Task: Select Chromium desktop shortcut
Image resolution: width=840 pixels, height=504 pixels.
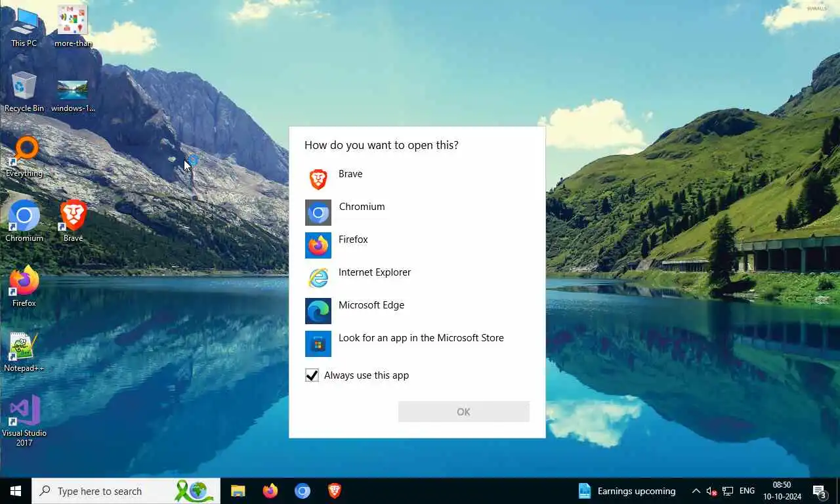Action: click(x=24, y=222)
